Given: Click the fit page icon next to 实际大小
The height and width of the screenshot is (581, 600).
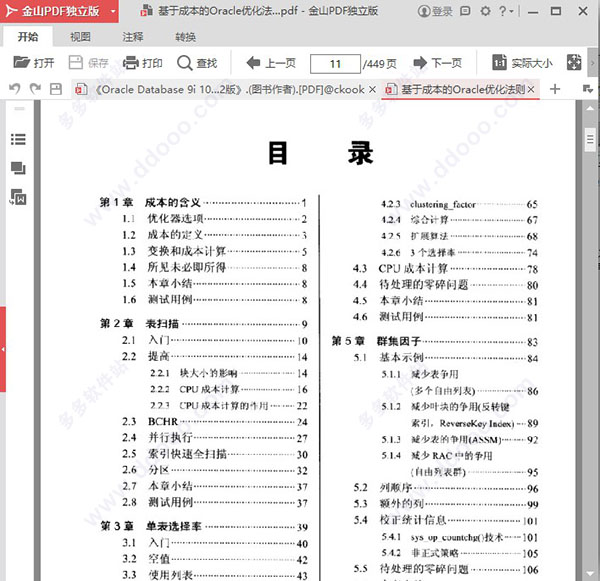Looking at the screenshot, I should tap(574, 62).
